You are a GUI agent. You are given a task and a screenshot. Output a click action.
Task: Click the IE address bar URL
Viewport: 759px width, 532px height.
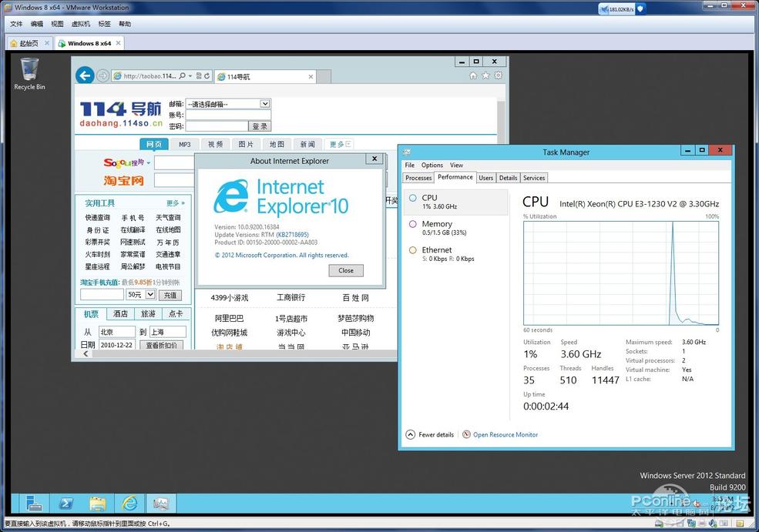(x=149, y=76)
